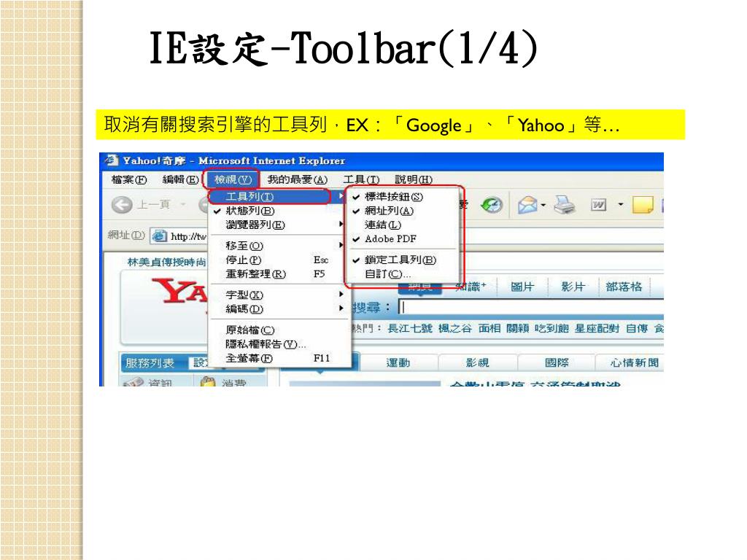This screenshot has width=747, height=560.
Task: Open 面相 hot search link
Action: (489, 329)
